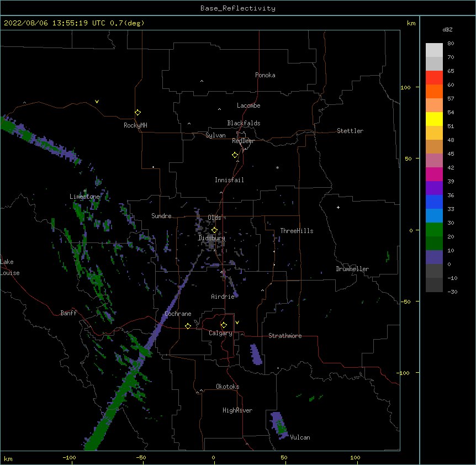Select the Didsbury label
476x465 pixels.
click(211, 238)
